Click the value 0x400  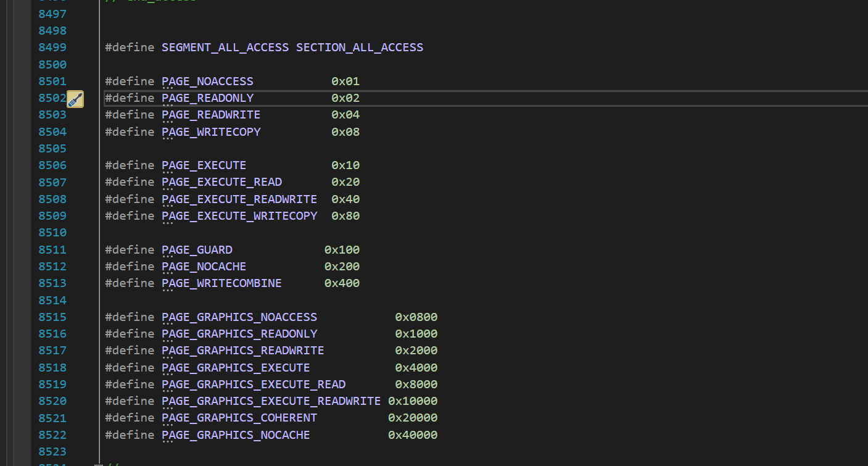pyautogui.click(x=342, y=283)
